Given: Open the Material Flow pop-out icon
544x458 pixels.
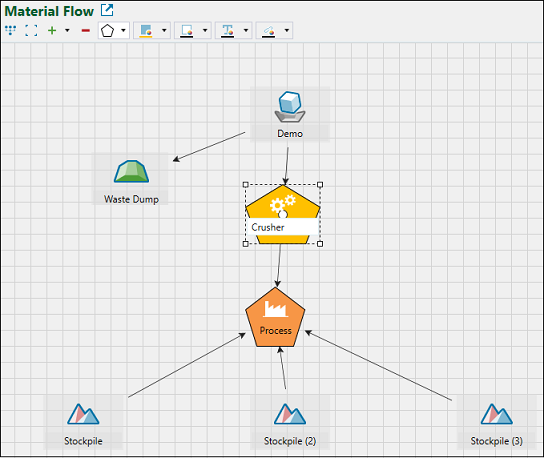Looking at the screenshot, I should coord(107,10).
